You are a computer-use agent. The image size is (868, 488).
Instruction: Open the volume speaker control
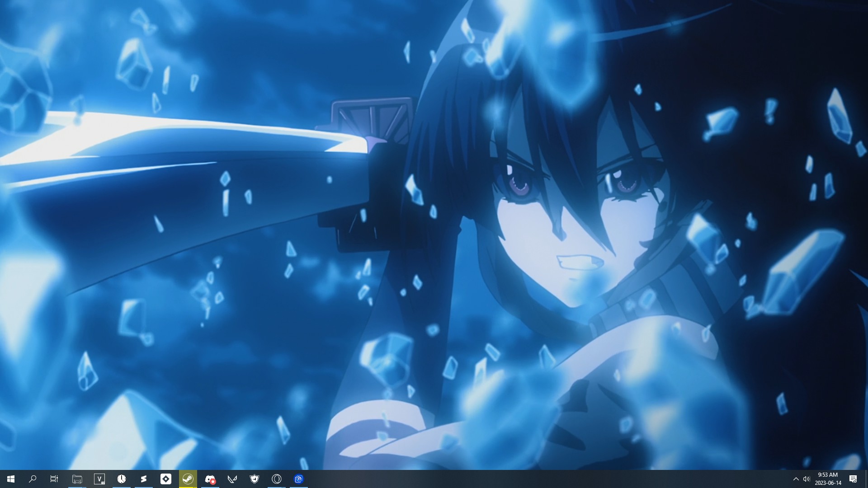(807, 479)
